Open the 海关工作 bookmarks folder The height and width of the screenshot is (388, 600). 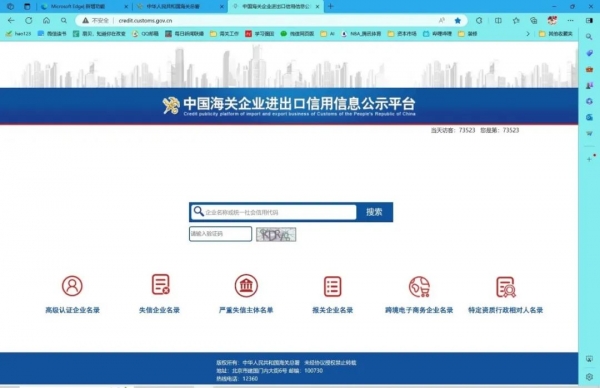225,34
